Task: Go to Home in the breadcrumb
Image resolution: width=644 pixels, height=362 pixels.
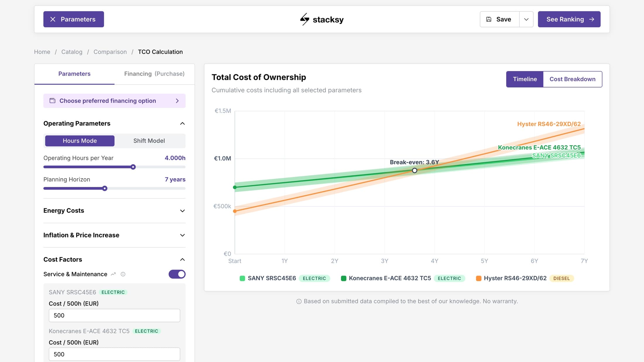Action: click(42, 52)
